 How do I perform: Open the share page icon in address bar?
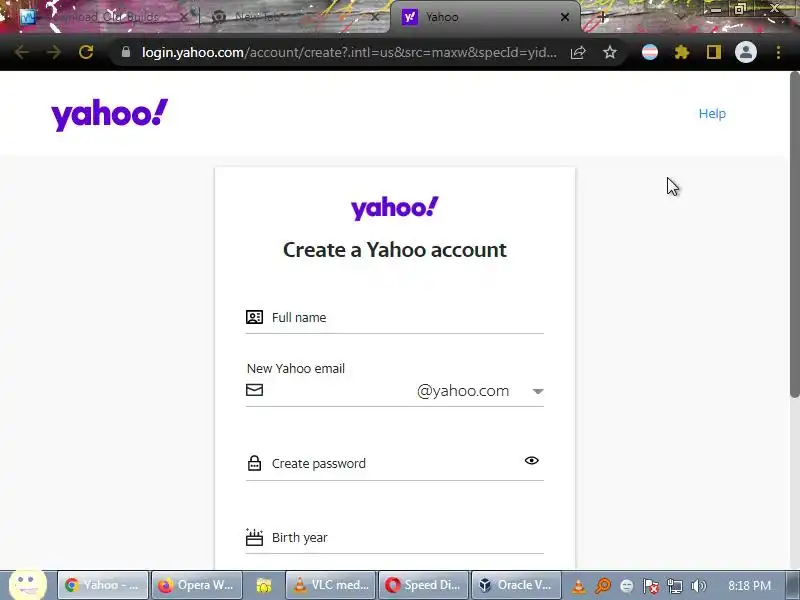pos(578,52)
